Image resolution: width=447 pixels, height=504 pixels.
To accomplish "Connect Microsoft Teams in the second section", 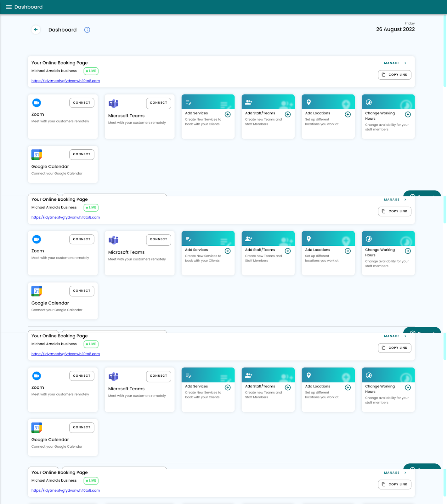I will tap(158, 240).
